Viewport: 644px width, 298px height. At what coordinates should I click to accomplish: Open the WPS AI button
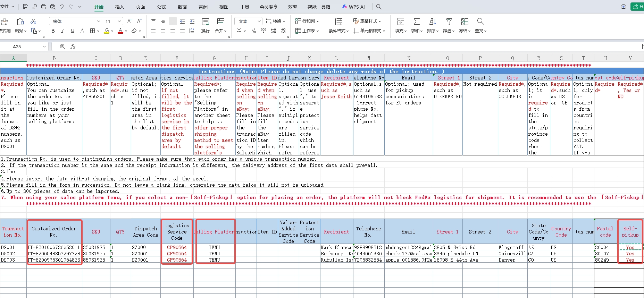(353, 7)
